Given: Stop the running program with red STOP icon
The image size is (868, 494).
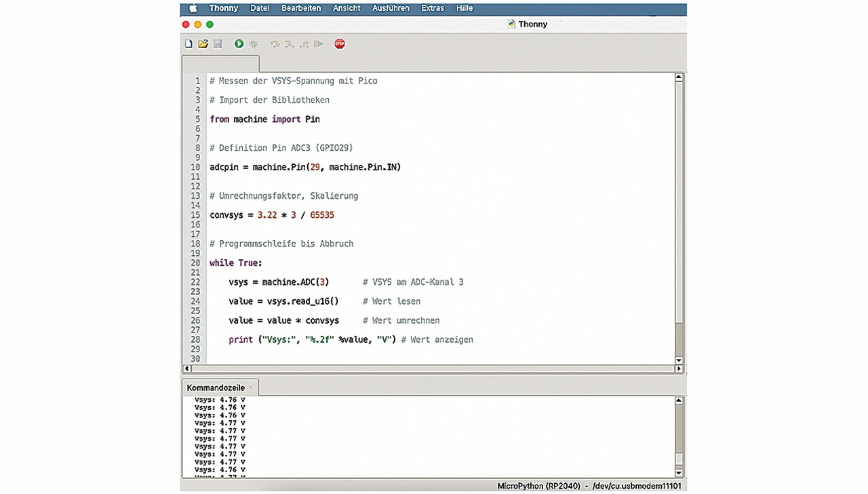Looking at the screenshot, I should click(x=340, y=44).
